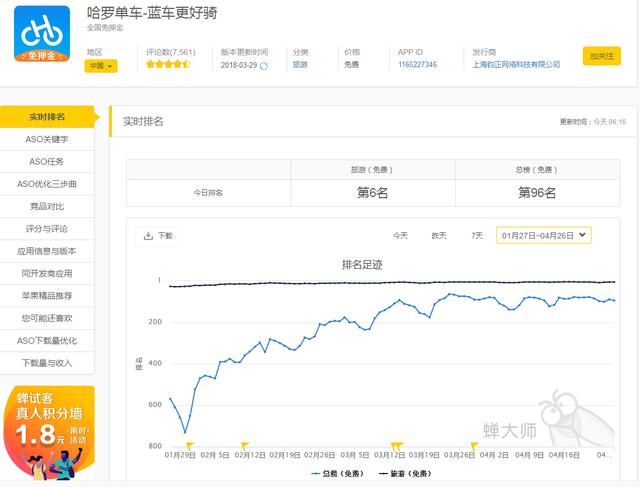Open the 竞品对比 sidebar item
The height and width of the screenshot is (487, 640).
[x=47, y=207]
